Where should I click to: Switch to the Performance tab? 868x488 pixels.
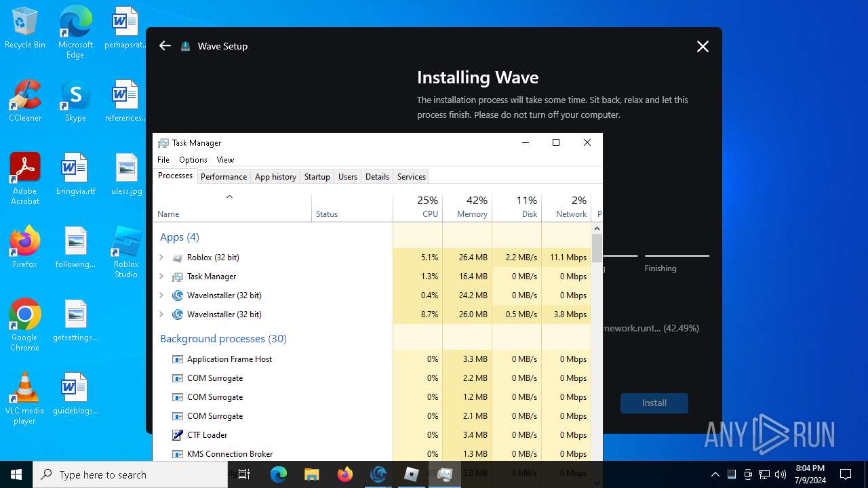coord(224,177)
